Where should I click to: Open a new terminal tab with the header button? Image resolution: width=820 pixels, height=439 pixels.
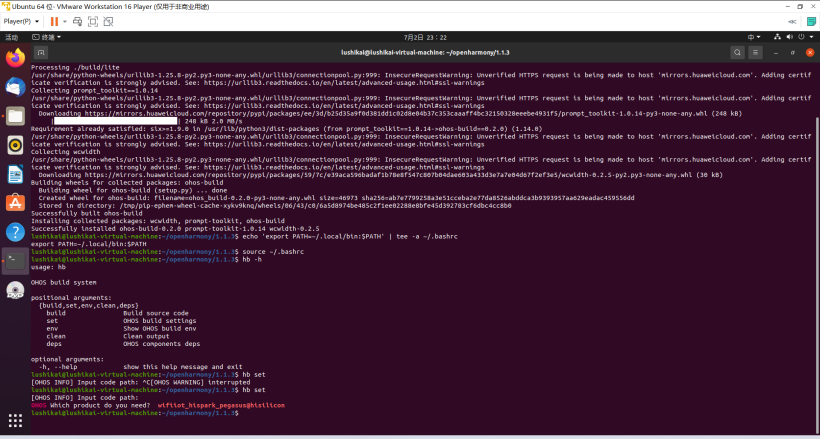41,52
